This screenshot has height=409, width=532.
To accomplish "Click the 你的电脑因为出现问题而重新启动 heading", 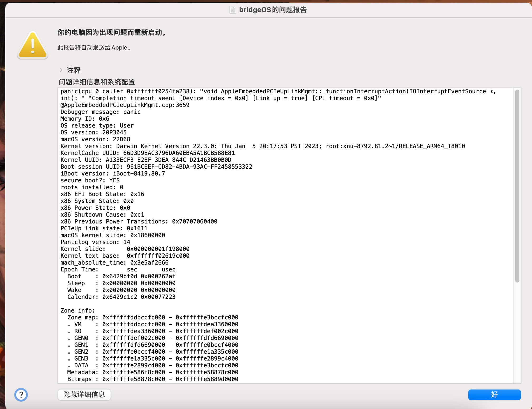I will pos(112,32).
